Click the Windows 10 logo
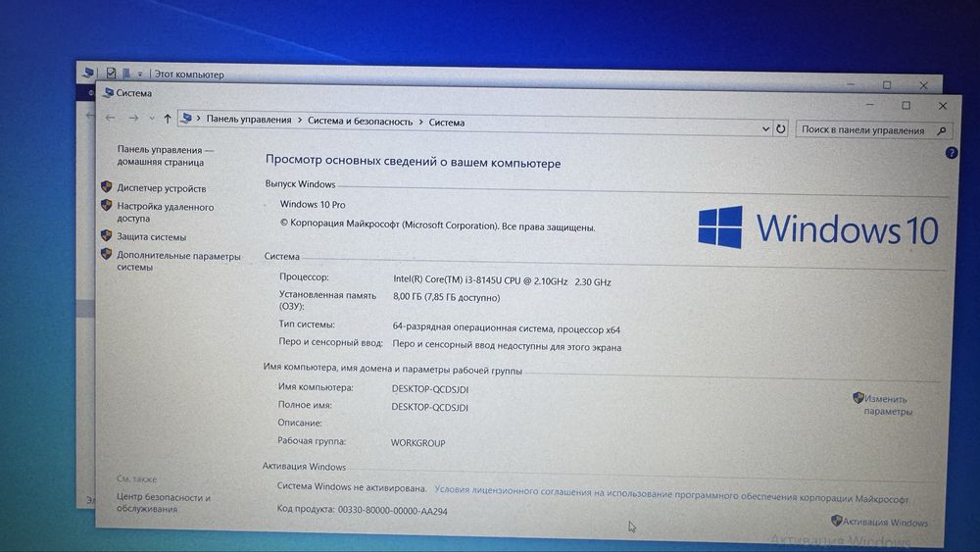The width and height of the screenshot is (980, 552). pyautogui.click(x=818, y=228)
